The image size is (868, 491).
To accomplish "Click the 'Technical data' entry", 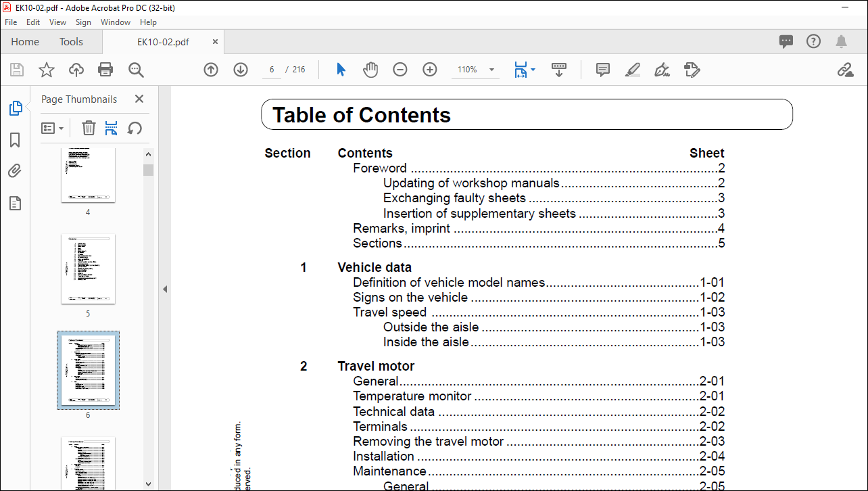I will click(x=393, y=411).
